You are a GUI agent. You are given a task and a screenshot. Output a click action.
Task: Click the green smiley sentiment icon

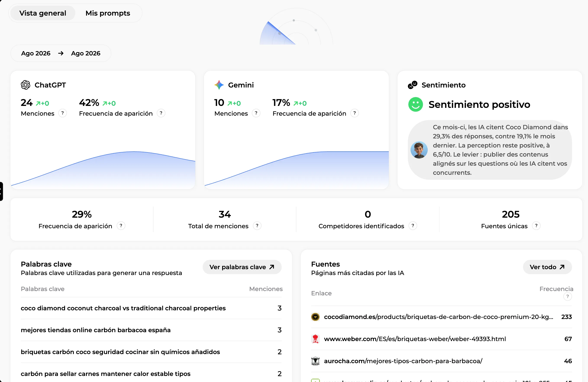pyautogui.click(x=415, y=105)
